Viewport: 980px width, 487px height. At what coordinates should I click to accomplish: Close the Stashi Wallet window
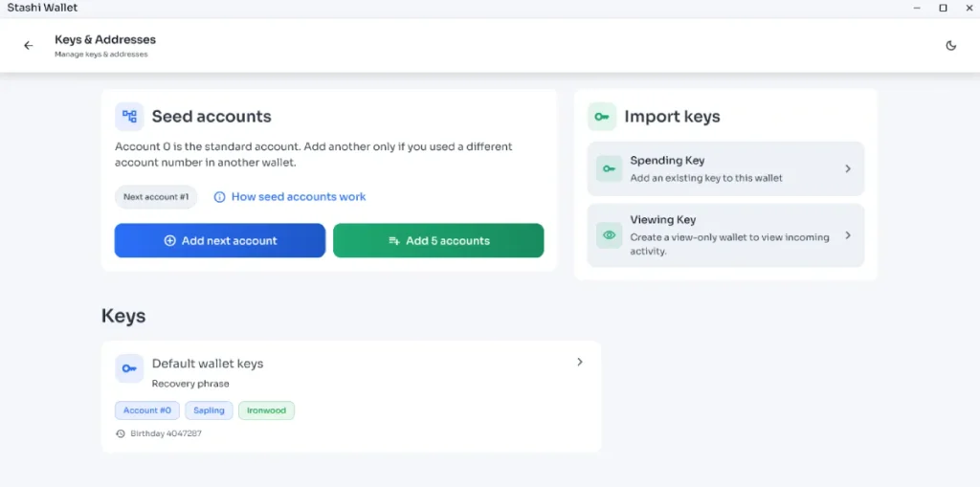tap(969, 8)
